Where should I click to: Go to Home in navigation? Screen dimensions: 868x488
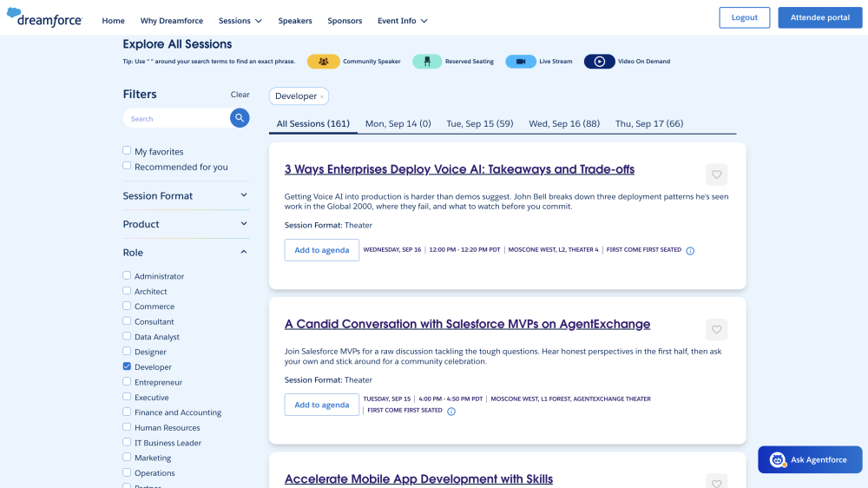(x=113, y=21)
